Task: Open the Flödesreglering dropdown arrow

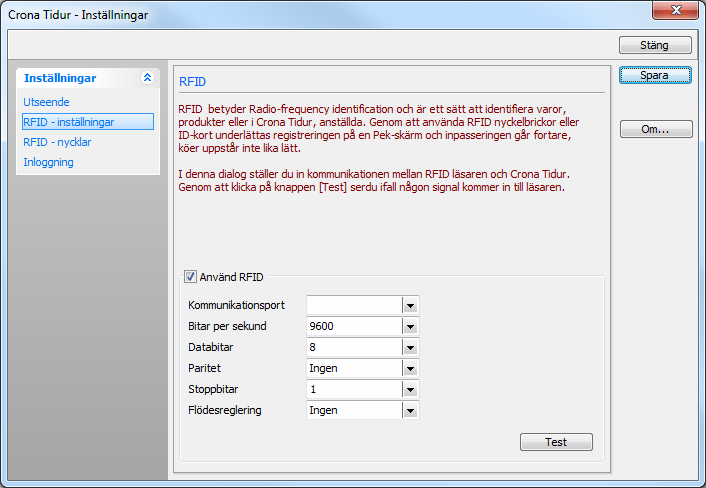Action: [410, 411]
